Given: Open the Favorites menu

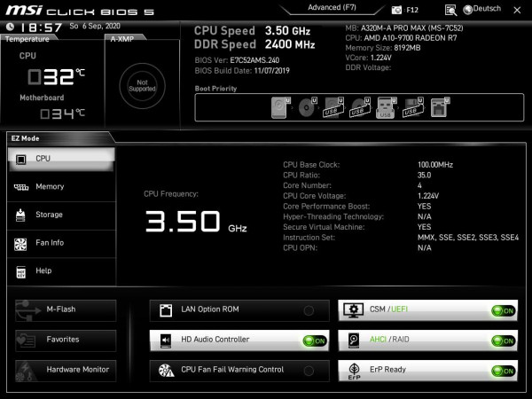Looking at the screenshot, I should 66,340.
